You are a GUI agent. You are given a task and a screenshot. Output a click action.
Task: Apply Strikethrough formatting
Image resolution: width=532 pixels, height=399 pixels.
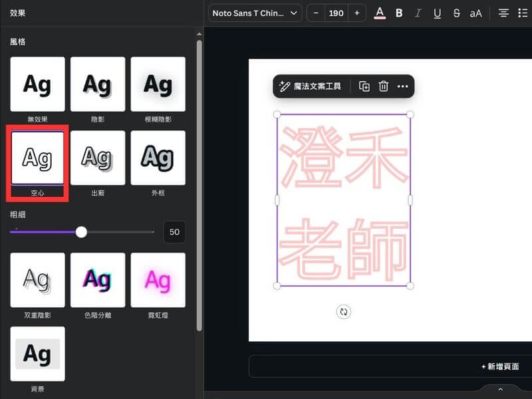tap(456, 13)
